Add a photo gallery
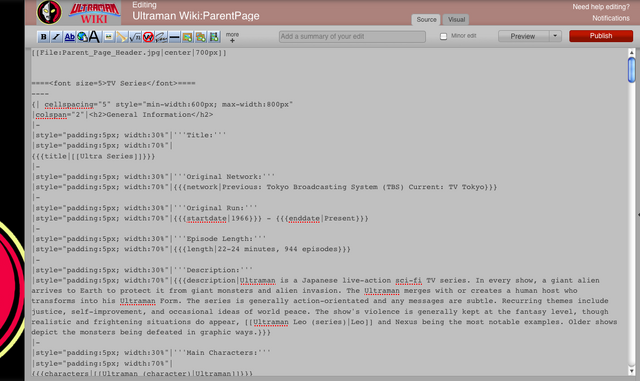 click(x=201, y=37)
